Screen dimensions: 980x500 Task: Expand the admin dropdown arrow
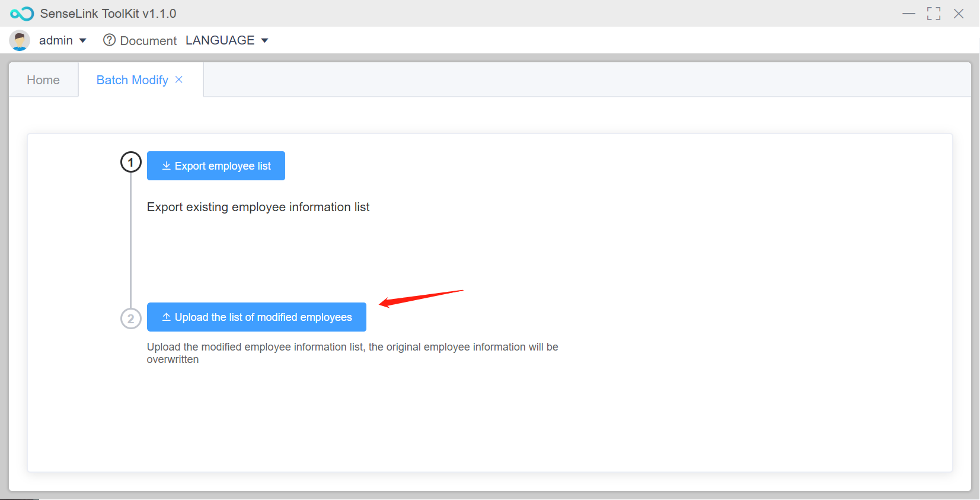pyautogui.click(x=83, y=40)
